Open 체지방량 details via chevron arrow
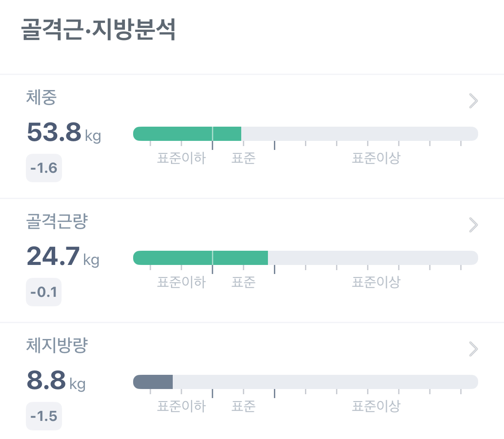The height and width of the screenshot is (439, 504). [473, 349]
